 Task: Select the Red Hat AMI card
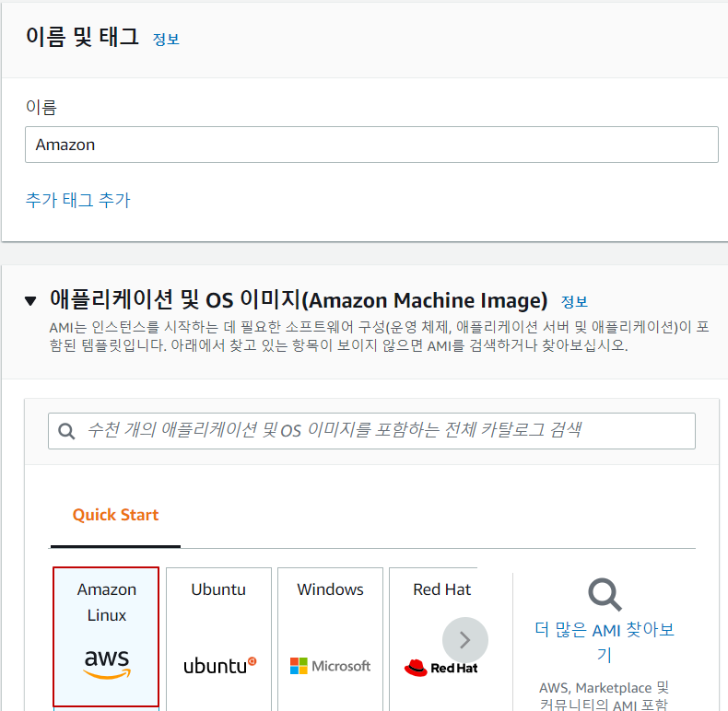pos(433,638)
